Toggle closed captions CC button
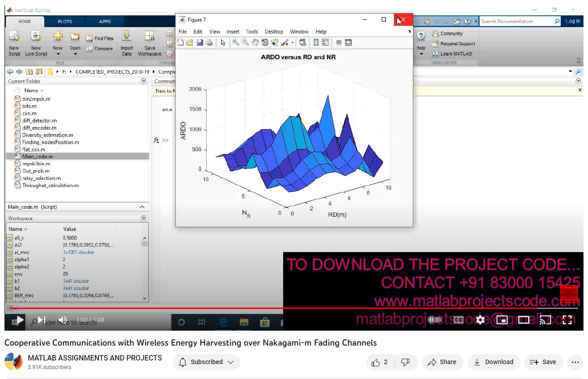This screenshot has height=379, width=588. [459, 320]
